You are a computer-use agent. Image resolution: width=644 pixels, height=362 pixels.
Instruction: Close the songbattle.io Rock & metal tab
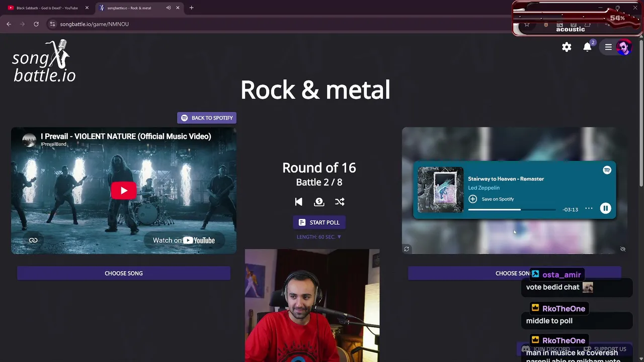coord(178,8)
